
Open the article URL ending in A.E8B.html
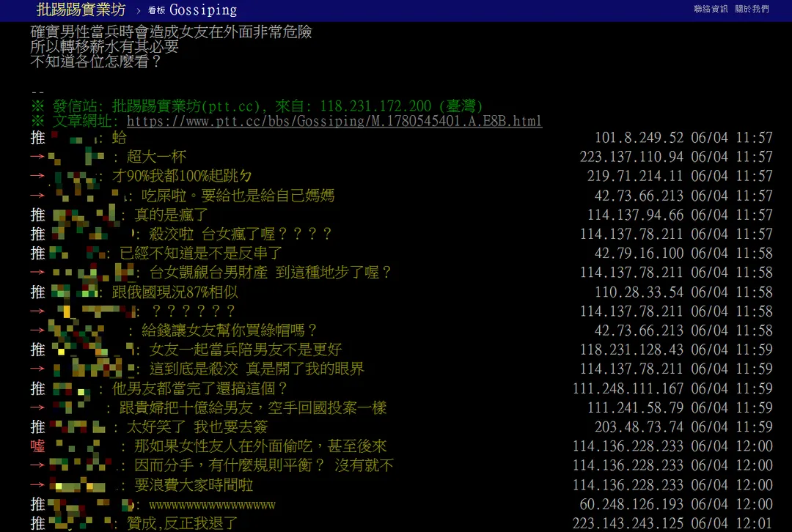[334, 121]
